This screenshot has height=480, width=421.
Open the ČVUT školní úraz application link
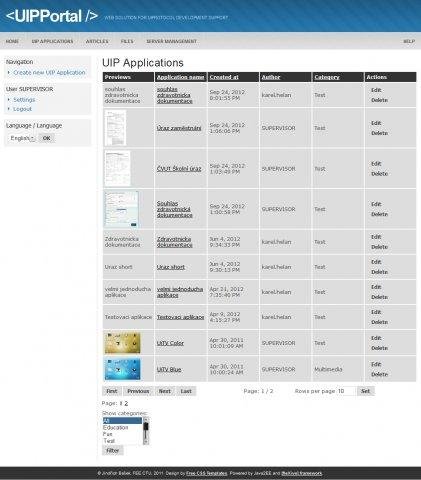[179, 169]
